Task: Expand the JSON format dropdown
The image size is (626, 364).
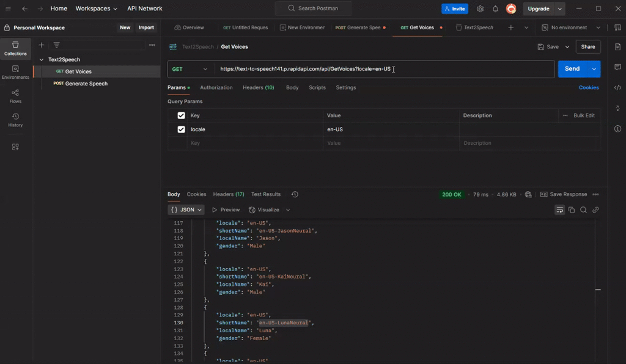Action: 186,209
